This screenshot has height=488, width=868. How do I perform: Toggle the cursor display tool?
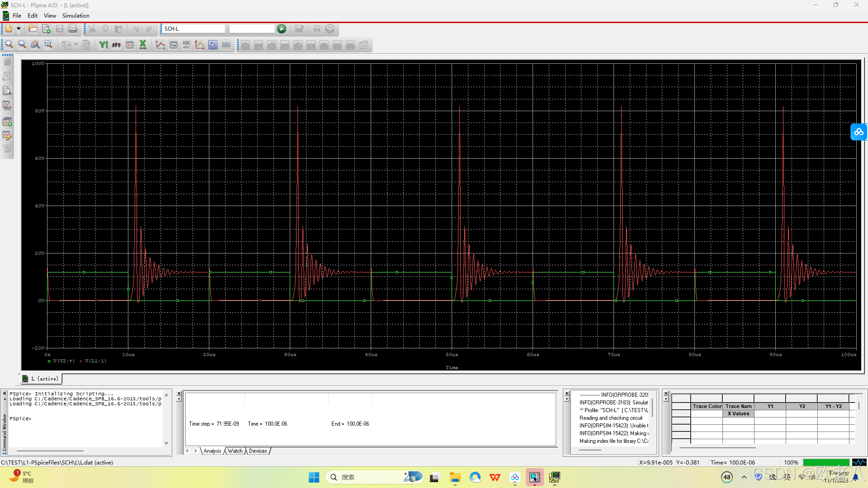coord(213,45)
